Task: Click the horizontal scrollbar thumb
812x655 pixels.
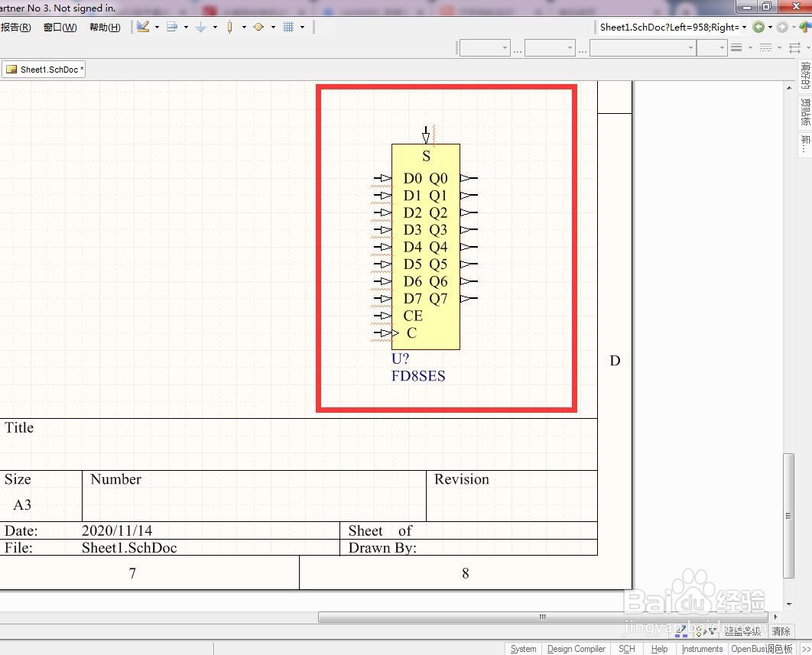Action: 543,617
